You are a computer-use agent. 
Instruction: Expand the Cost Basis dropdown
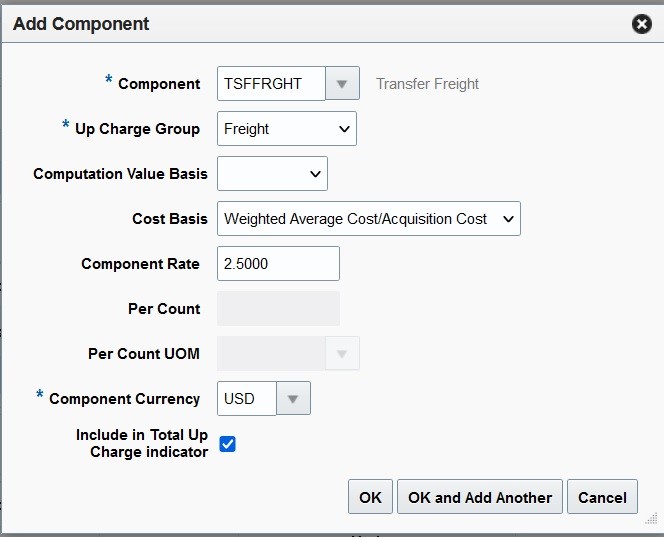click(368, 219)
